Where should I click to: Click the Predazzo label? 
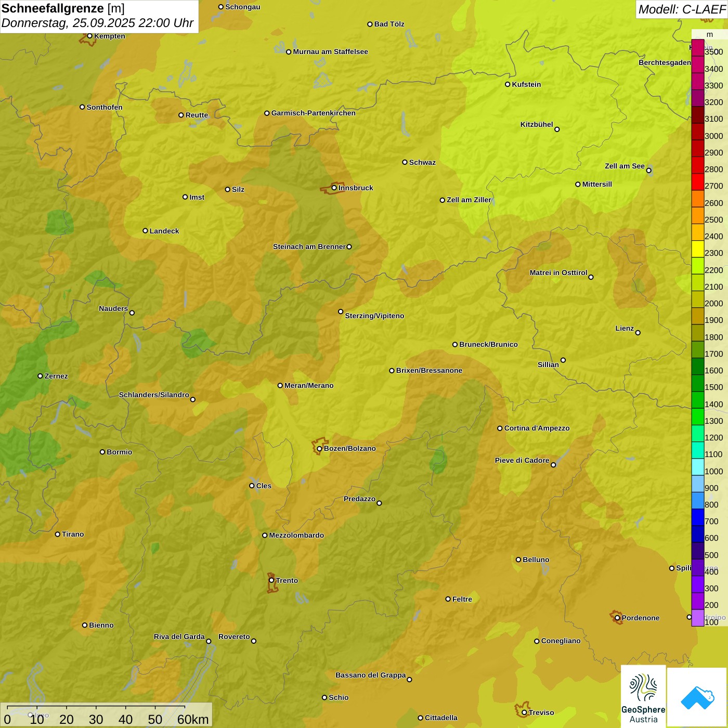click(359, 499)
